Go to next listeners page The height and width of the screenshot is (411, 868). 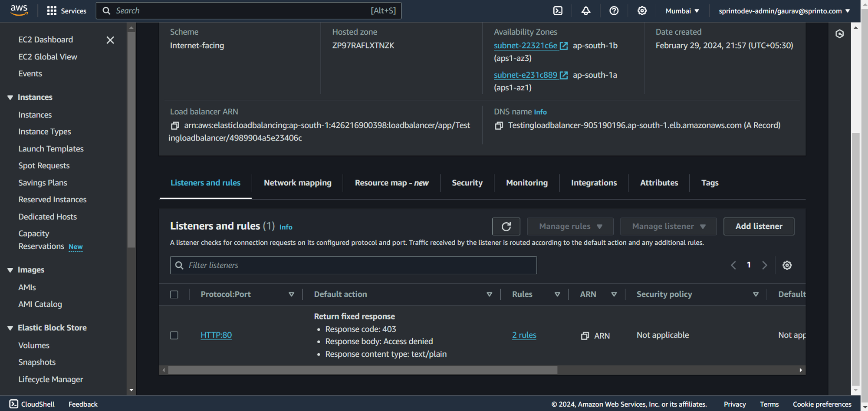[765, 265]
